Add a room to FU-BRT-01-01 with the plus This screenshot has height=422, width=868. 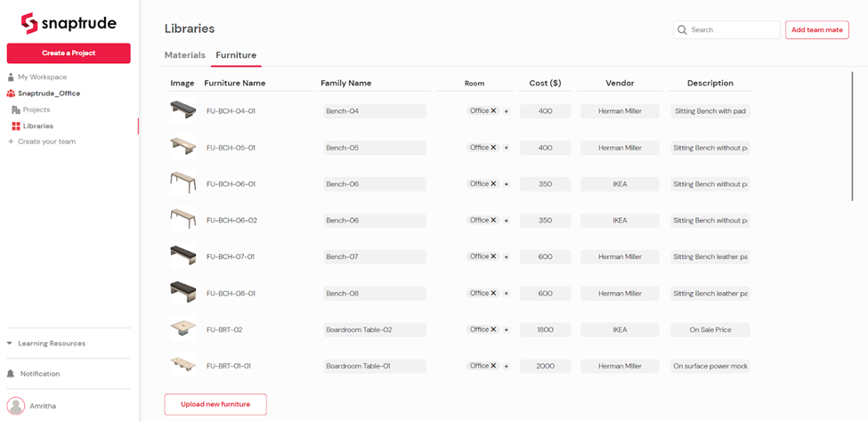(x=507, y=367)
